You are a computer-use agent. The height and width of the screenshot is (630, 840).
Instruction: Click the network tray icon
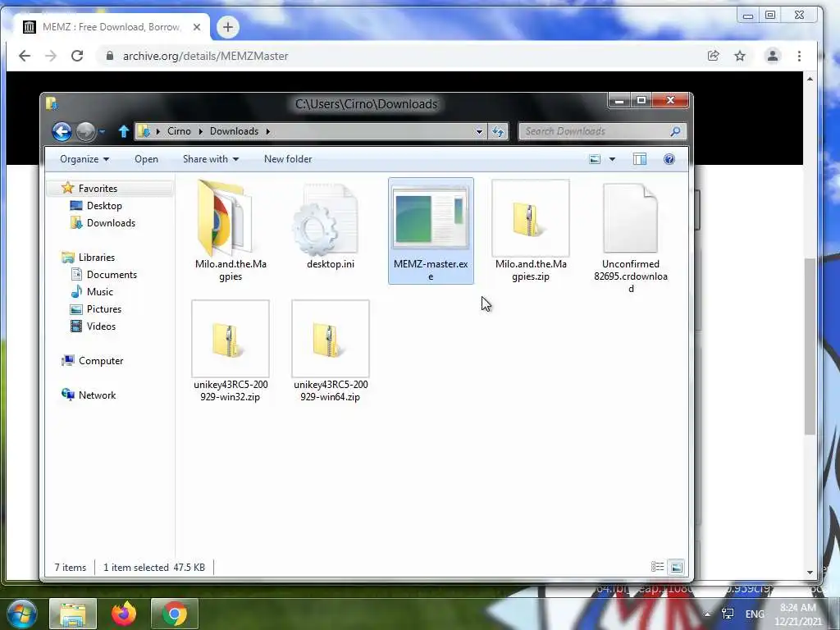pos(728,614)
